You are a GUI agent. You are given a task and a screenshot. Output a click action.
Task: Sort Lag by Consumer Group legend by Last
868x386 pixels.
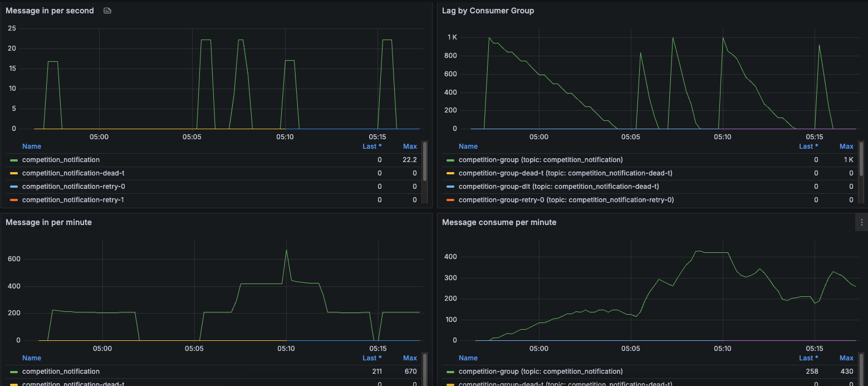pos(808,146)
